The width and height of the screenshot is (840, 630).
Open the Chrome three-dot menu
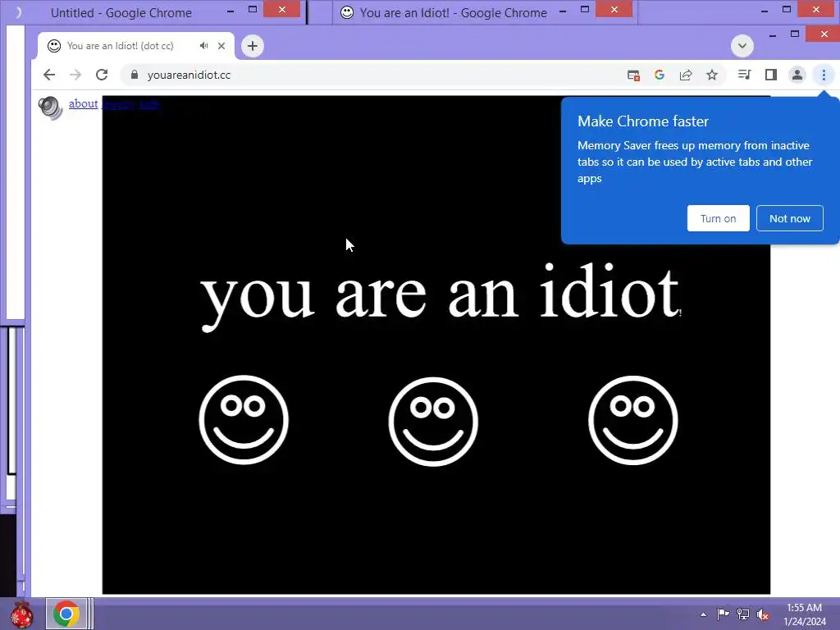tap(824, 75)
